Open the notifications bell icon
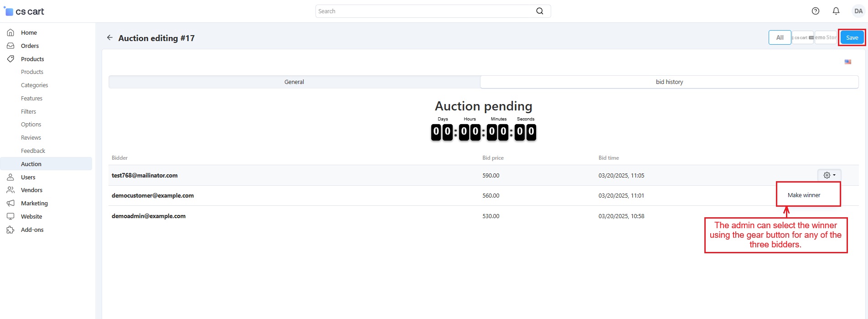 point(836,11)
